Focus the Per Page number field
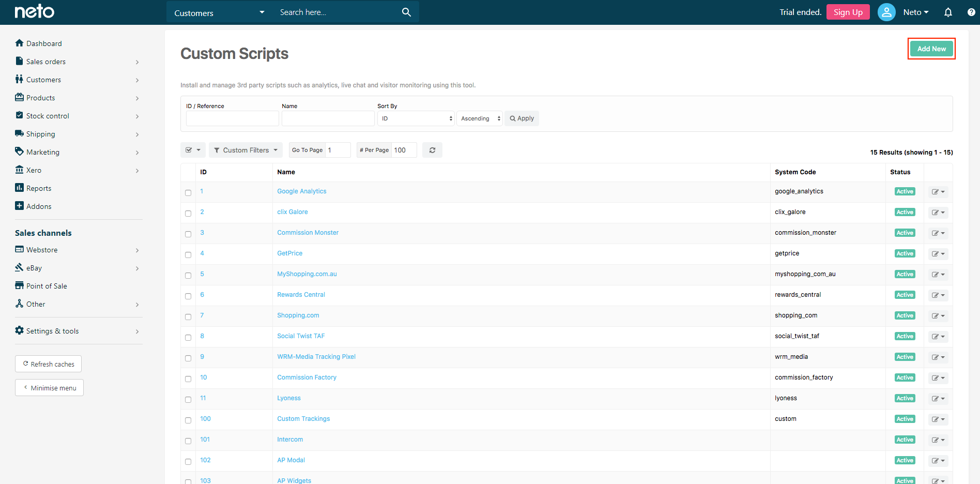 click(404, 150)
